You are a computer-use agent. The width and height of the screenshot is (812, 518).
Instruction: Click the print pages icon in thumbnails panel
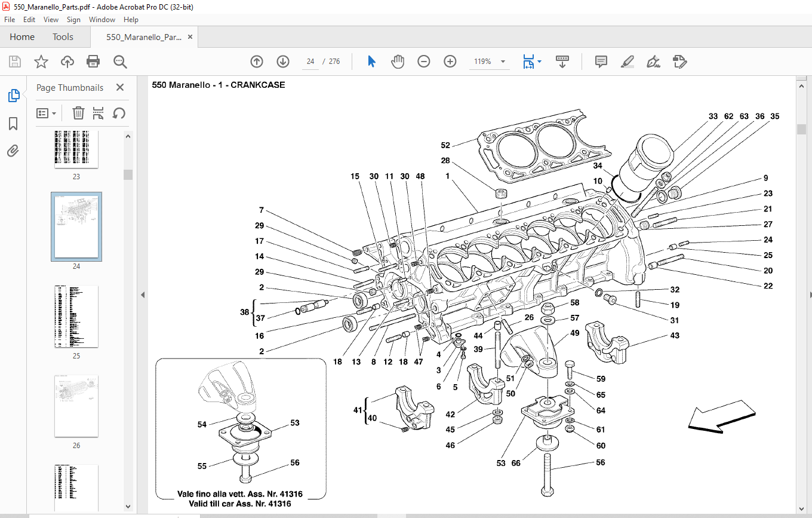(99, 113)
